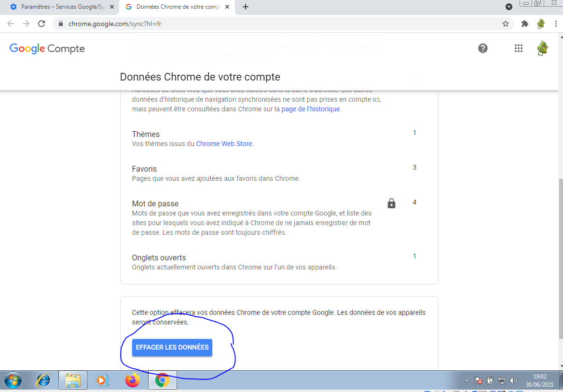Click the Google Compte logo

pos(47,49)
